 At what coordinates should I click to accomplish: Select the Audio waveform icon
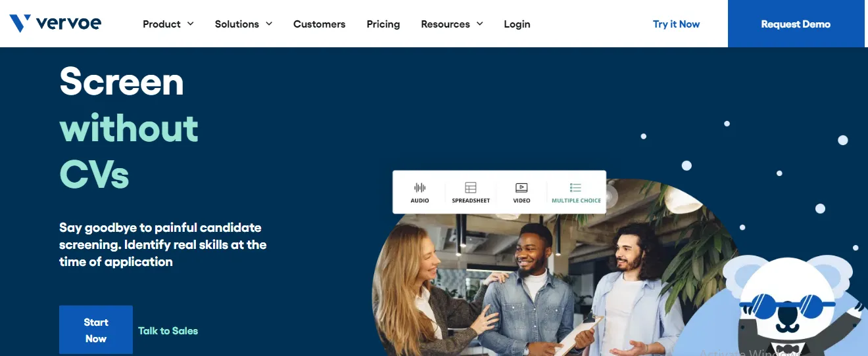[x=420, y=188]
